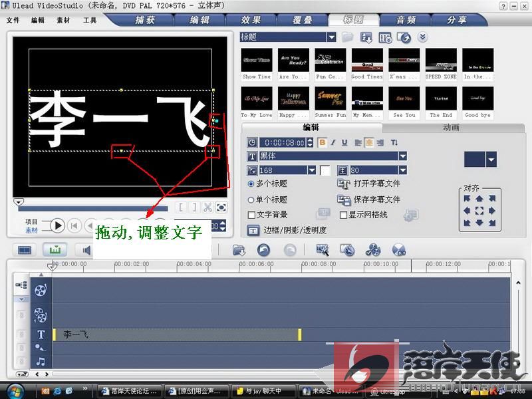Go to the 效果 step tab

pyautogui.click(x=251, y=20)
